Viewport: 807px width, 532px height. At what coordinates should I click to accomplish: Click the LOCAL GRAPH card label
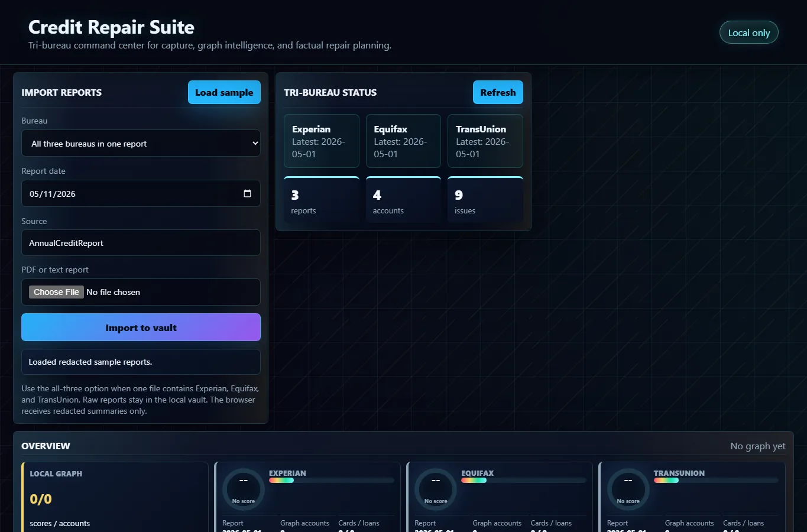[x=56, y=473]
